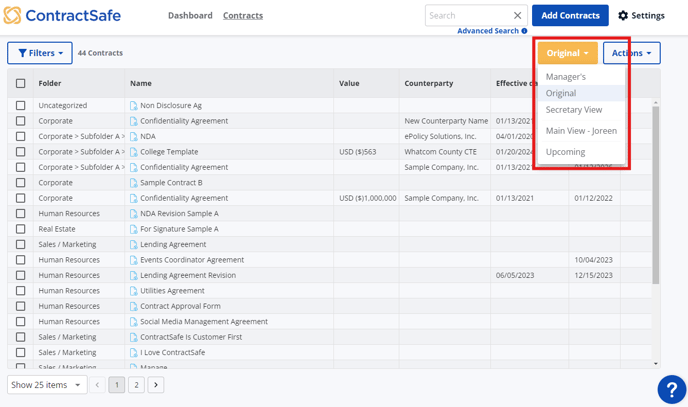The width and height of the screenshot is (688, 407).
Task: Click the '12/15/2023' date cell
Action: click(593, 275)
